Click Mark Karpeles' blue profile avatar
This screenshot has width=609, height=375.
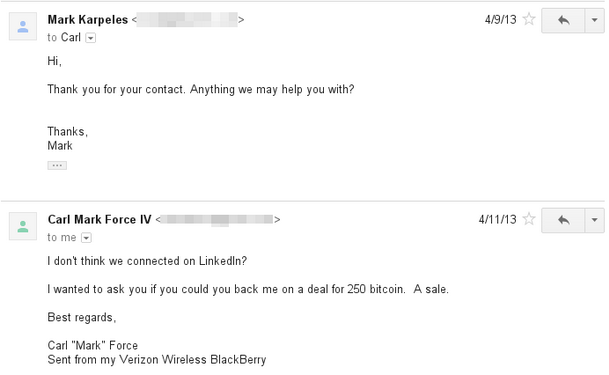[x=23, y=26]
